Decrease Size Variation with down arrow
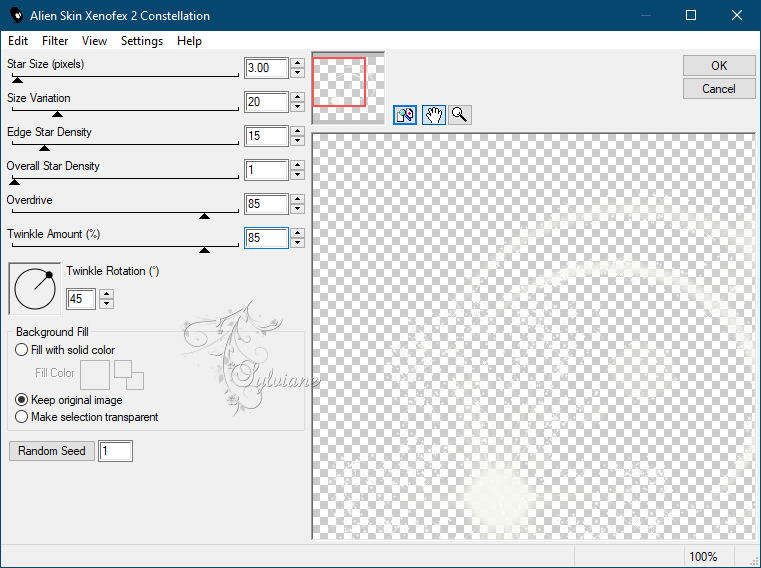The height and width of the screenshot is (568, 761). point(298,107)
